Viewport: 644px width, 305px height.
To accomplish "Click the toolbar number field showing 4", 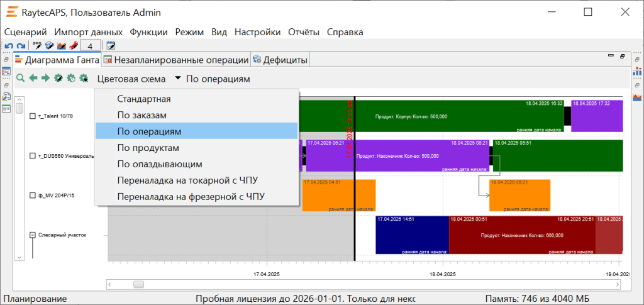I will pos(91,45).
